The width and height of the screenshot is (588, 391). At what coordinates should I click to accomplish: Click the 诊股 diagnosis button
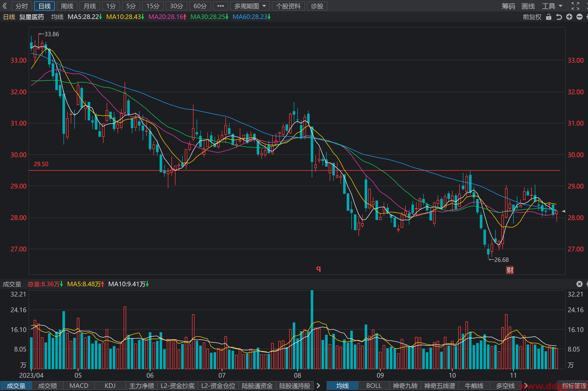pos(317,6)
